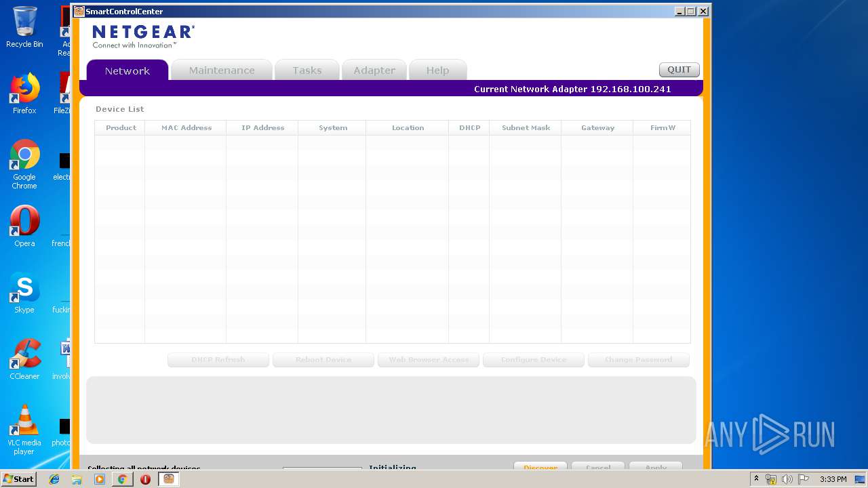Open the Recycle Bin desktop icon
868x488 pixels.
24,27
